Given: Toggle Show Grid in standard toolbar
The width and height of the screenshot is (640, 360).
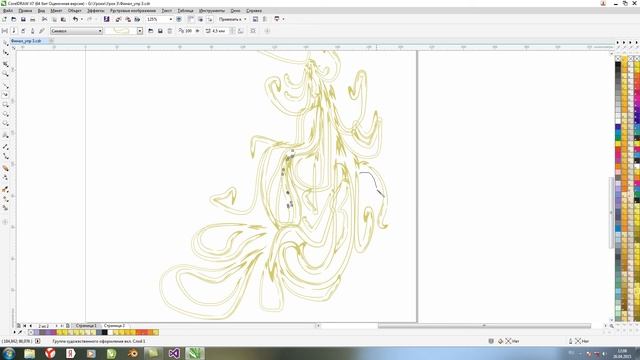Looking at the screenshot, I should coord(200,19).
